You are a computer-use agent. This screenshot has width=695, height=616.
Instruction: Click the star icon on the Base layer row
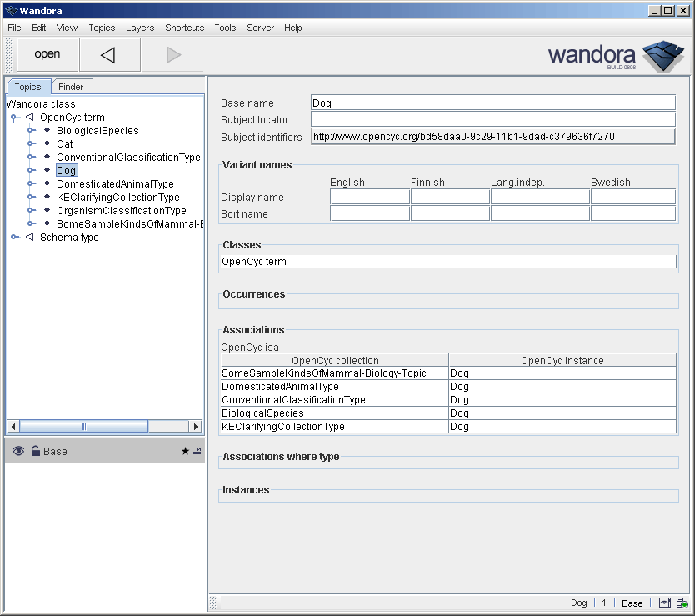click(x=184, y=451)
